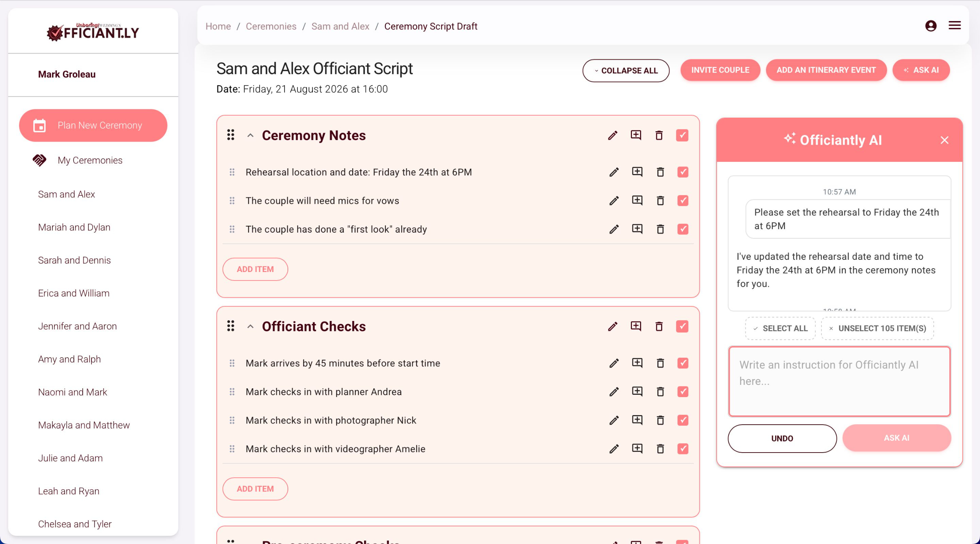
Task: Delete the first look note item
Action: pyautogui.click(x=660, y=229)
